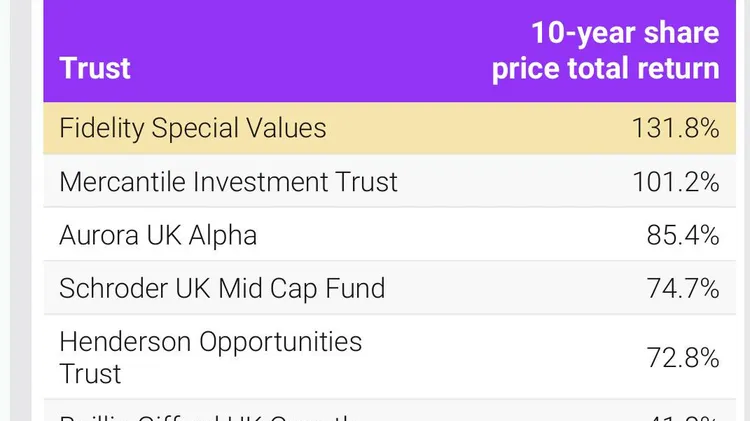The width and height of the screenshot is (750, 421).
Task: Click the 'price total return' header line
Action: point(606,68)
